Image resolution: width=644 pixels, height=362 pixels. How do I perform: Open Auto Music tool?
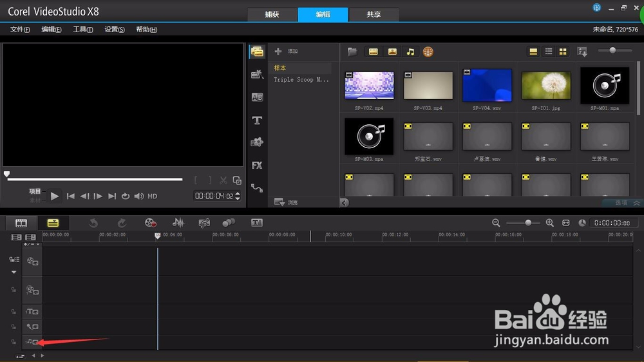tap(204, 223)
